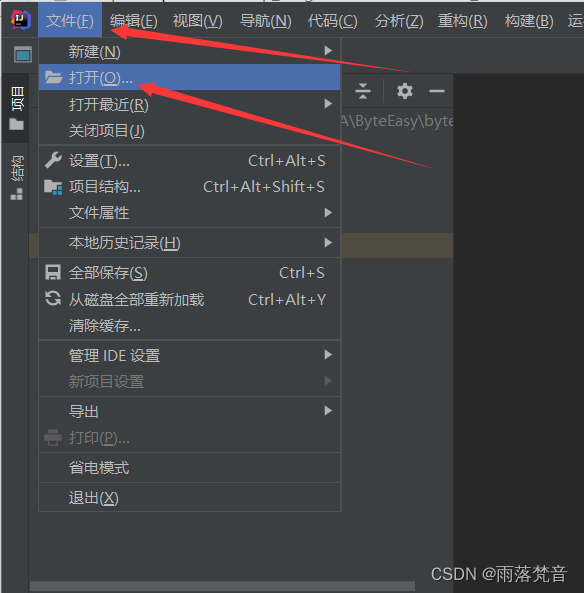Image resolution: width=584 pixels, height=593 pixels.
Task: Open project panel gear options icon
Action: (404, 91)
